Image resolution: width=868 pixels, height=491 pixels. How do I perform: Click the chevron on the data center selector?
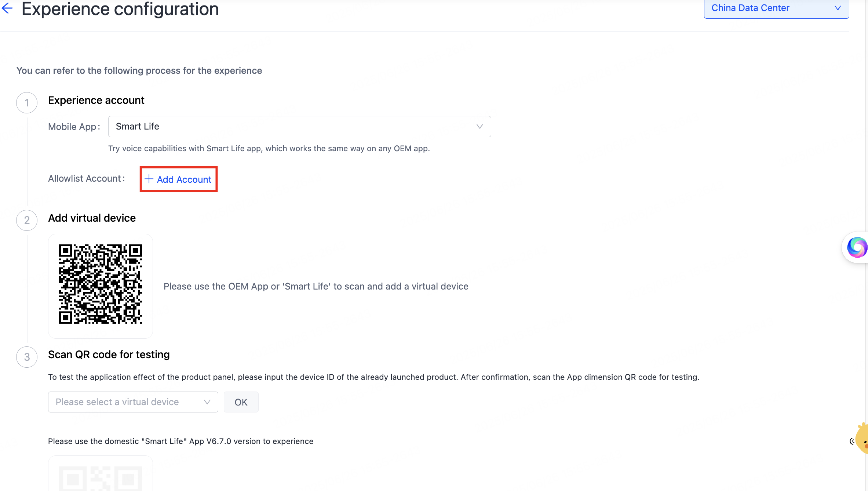[x=838, y=8]
